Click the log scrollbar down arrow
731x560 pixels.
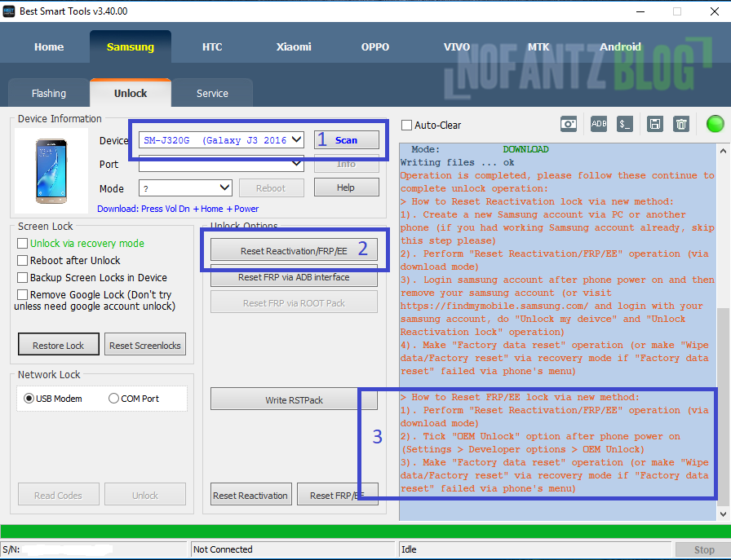[x=723, y=514]
